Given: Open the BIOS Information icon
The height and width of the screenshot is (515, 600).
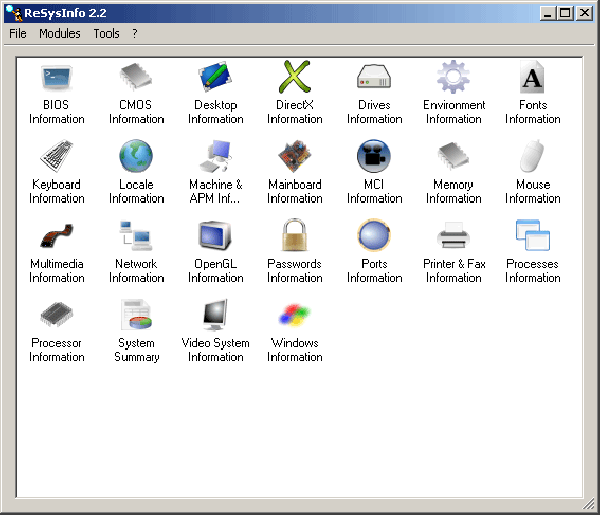Looking at the screenshot, I should (57, 78).
